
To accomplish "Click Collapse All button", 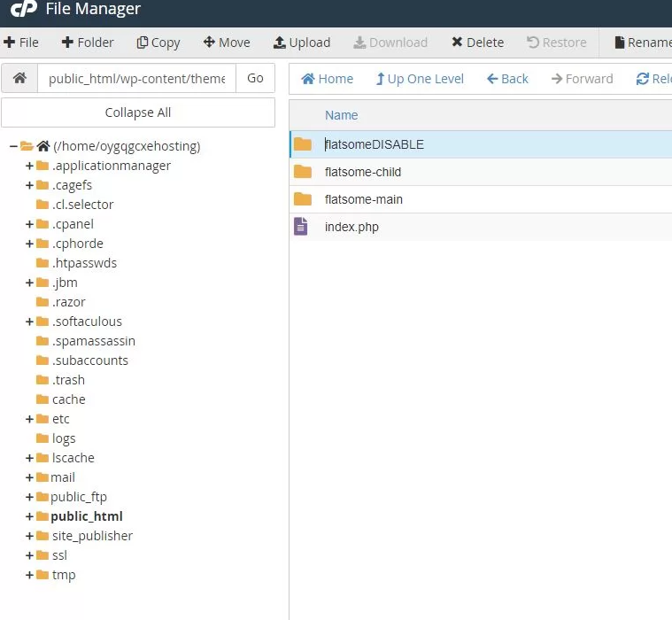I will tap(138, 112).
